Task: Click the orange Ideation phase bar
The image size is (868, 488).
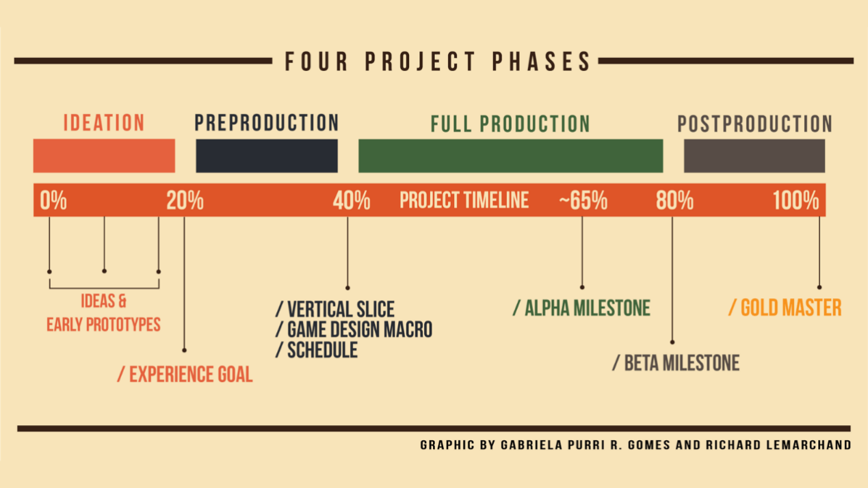Action: pos(104,156)
